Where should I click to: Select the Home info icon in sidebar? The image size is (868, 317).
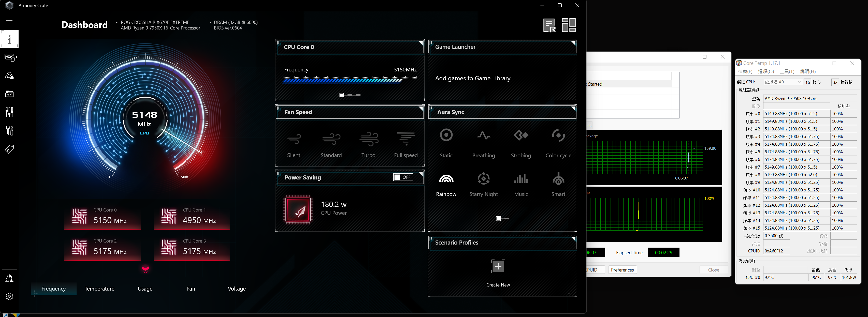point(9,39)
